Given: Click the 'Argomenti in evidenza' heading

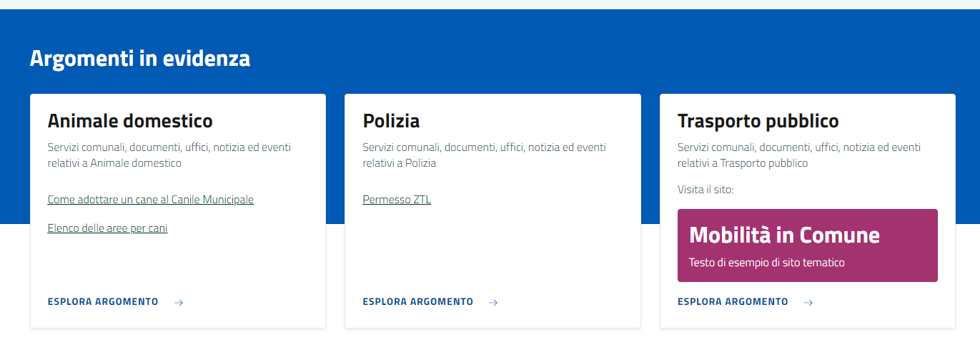Looking at the screenshot, I should [x=140, y=58].
